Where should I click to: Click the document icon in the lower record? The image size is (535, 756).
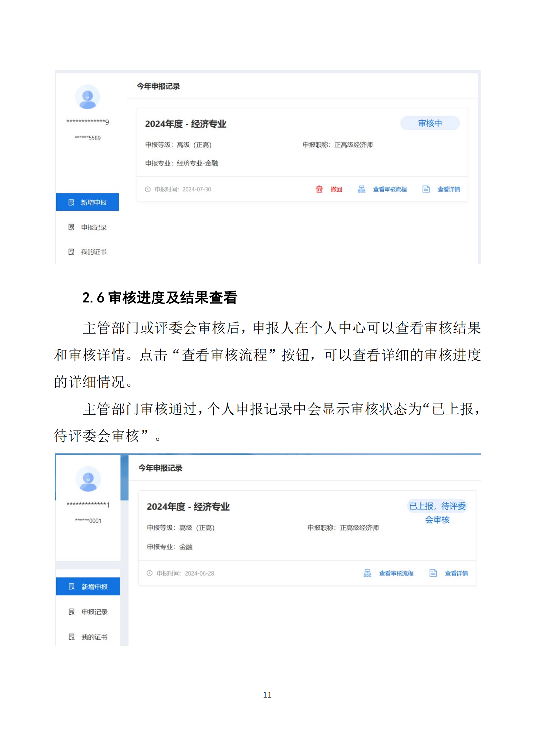433,573
